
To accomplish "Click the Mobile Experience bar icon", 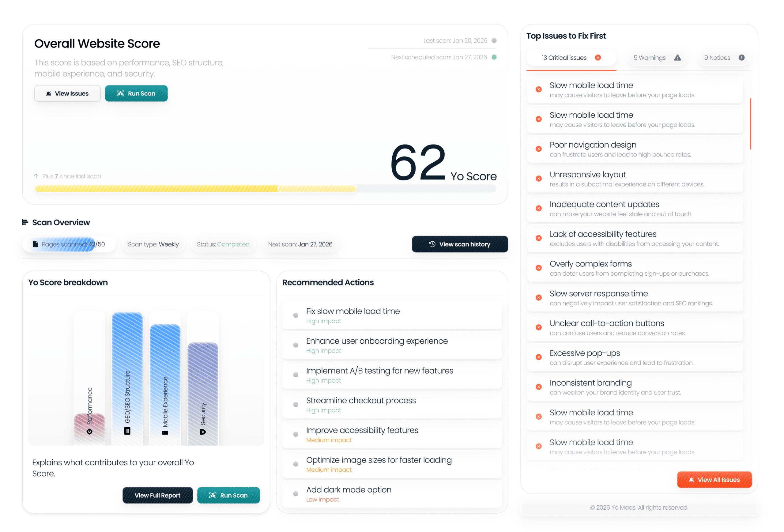I will click(165, 433).
